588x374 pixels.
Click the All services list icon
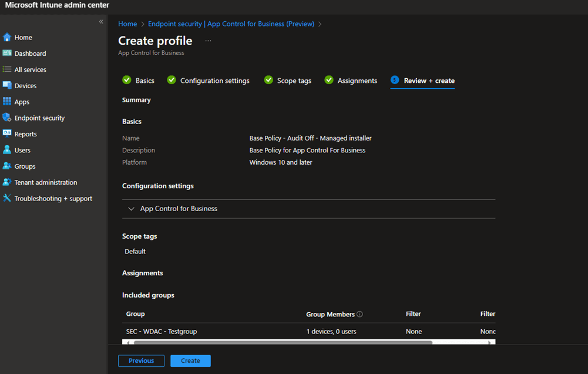[x=6, y=69]
